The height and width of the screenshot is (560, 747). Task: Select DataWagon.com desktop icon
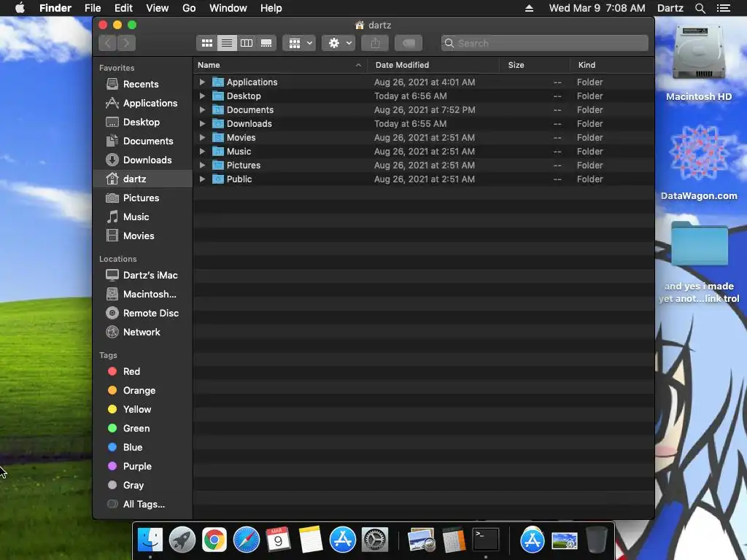699,163
